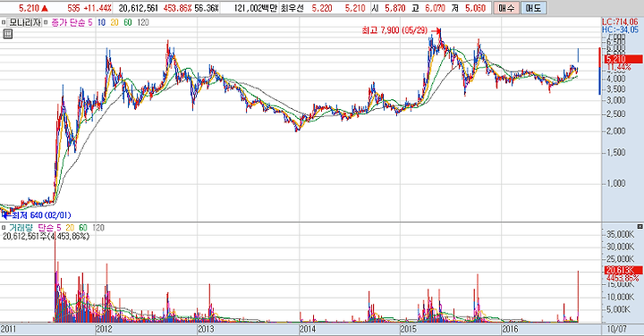644x336 pixels.
Task: Click the 453.86% volume ratio value
Action: click(177, 8)
